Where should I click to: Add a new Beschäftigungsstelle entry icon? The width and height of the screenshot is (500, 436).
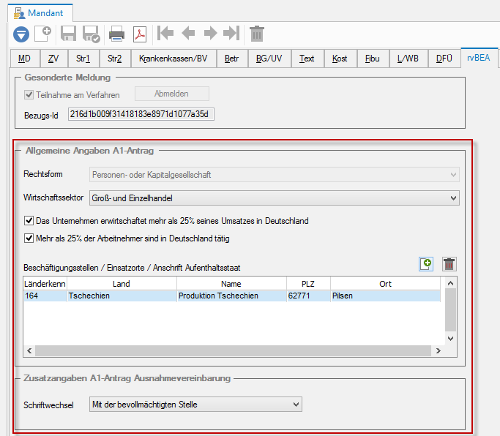tap(426, 264)
